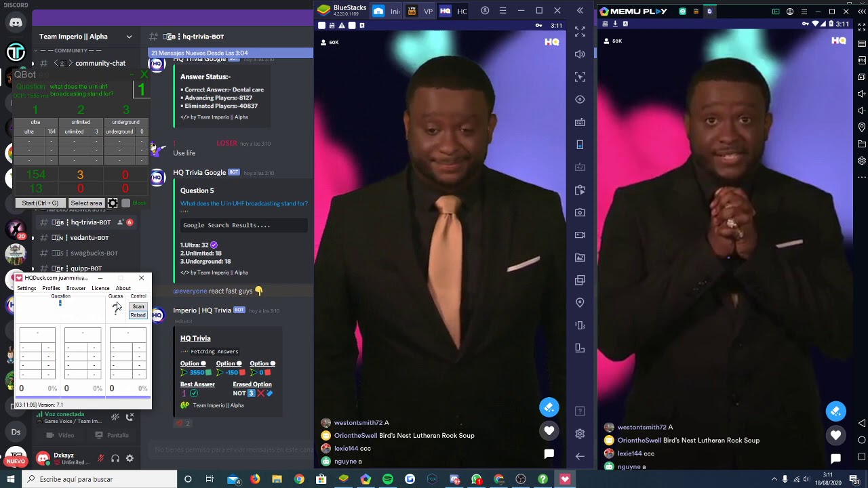Click BlueStacks screenshot camera icon
The width and height of the screenshot is (868, 488).
[x=580, y=212]
